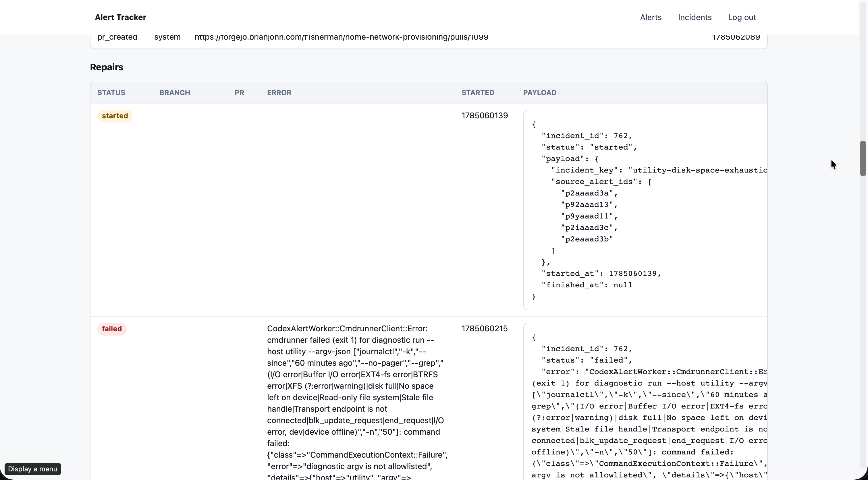
Task: Click the PR column header
Action: 239,92
